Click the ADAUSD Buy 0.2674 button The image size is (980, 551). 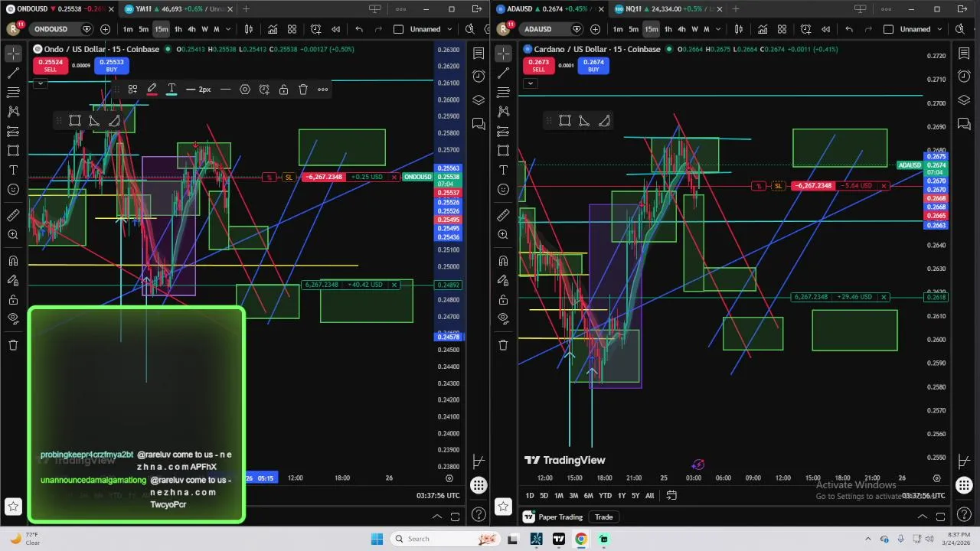click(x=593, y=66)
